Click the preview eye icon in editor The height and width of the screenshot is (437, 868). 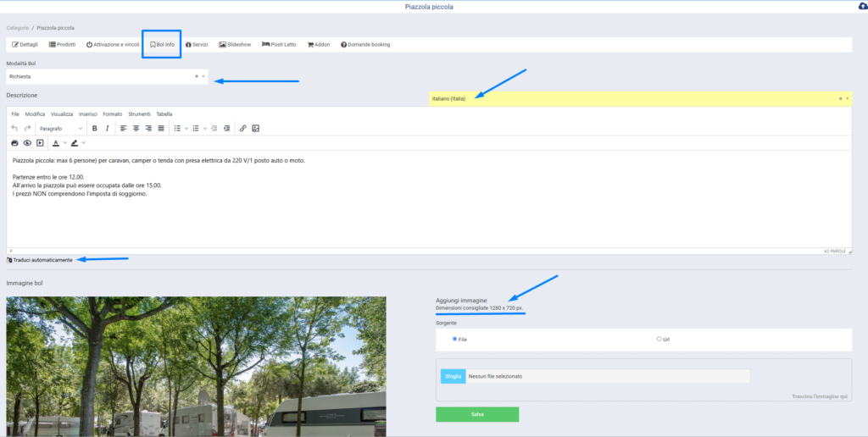coord(27,143)
